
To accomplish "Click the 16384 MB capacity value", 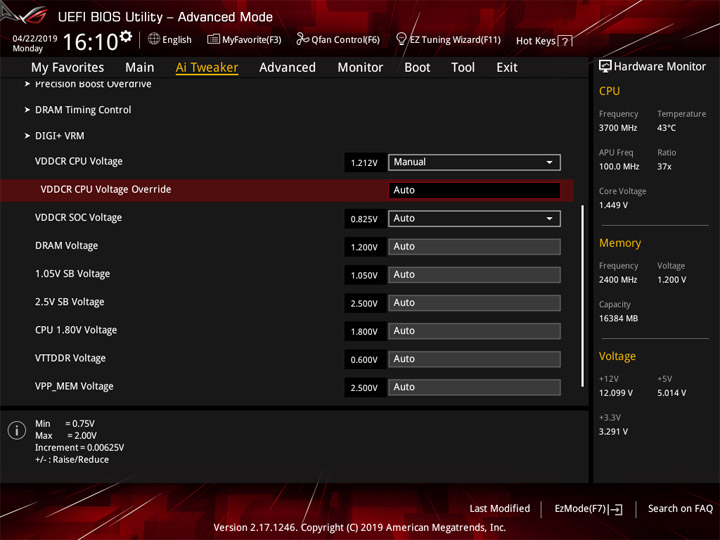I will coord(619,319).
